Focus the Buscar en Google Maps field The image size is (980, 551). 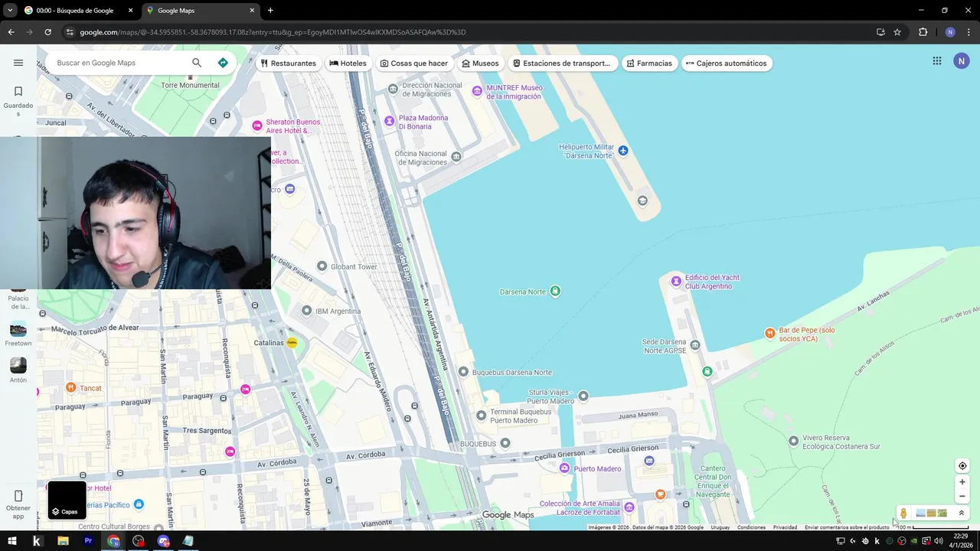(119, 63)
